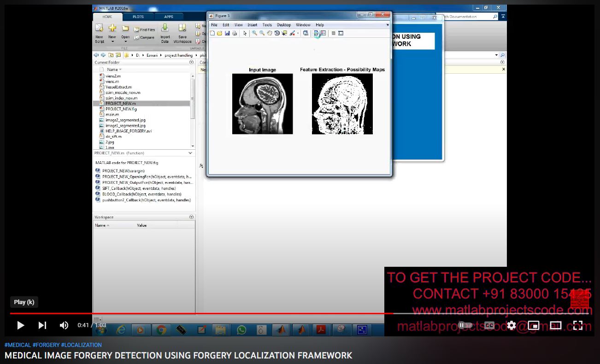This screenshot has height=364, width=600.
Task: Click the Insert Legend icon in Figure 3
Action: pyautogui.click(x=323, y=33)
